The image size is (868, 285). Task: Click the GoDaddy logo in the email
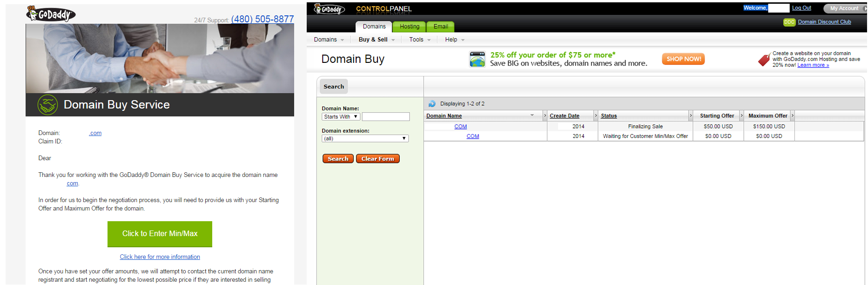coord(51,14)
